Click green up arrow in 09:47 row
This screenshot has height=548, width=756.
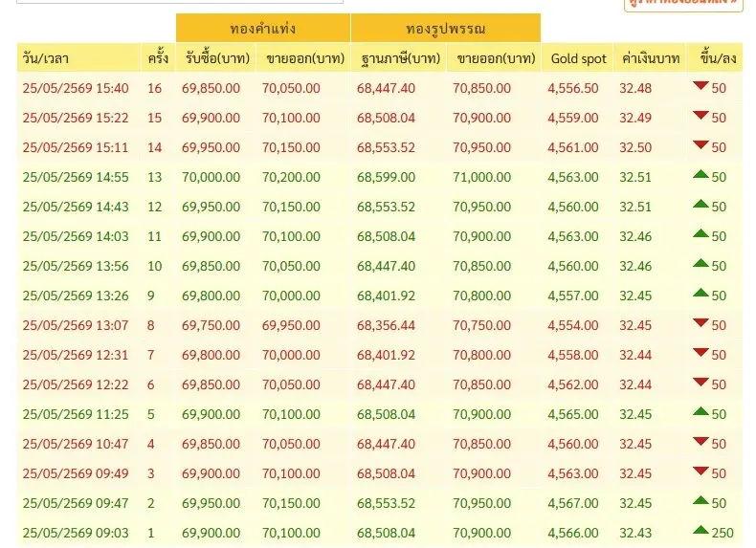[x=700, y=501]
